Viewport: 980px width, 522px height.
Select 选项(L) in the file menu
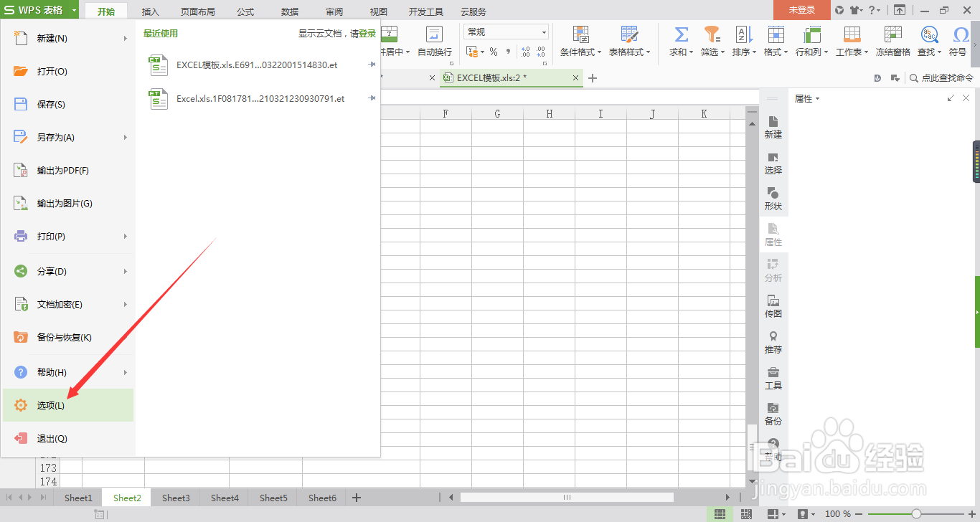tap(67, 405)
